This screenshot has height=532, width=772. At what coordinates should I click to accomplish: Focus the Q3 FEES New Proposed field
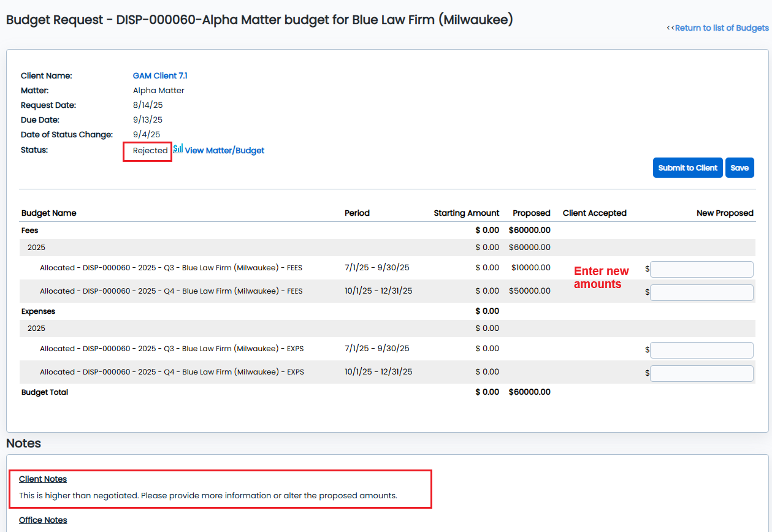[701, 269]
